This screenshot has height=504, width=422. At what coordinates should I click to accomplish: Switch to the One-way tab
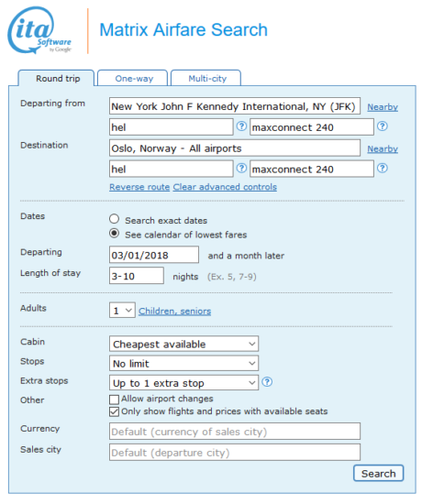(133, 78)
